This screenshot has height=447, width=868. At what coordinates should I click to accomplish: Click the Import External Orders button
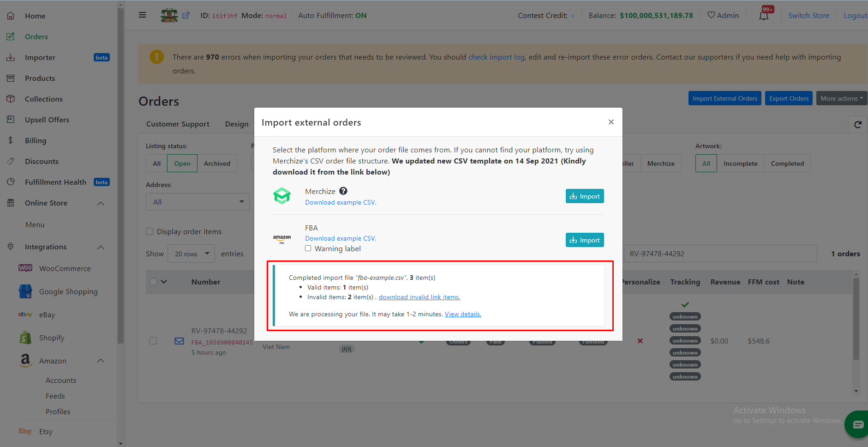[724, 98]
